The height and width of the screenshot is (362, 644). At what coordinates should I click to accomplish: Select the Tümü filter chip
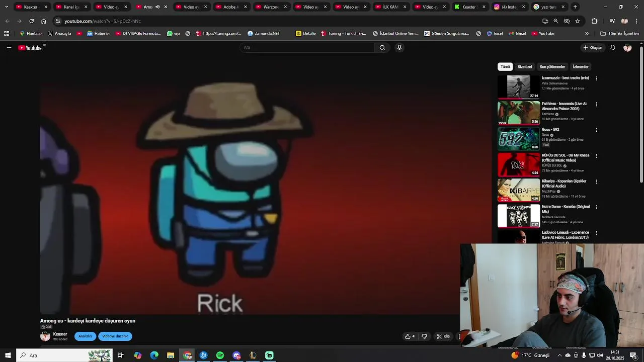tap(505, 67)
